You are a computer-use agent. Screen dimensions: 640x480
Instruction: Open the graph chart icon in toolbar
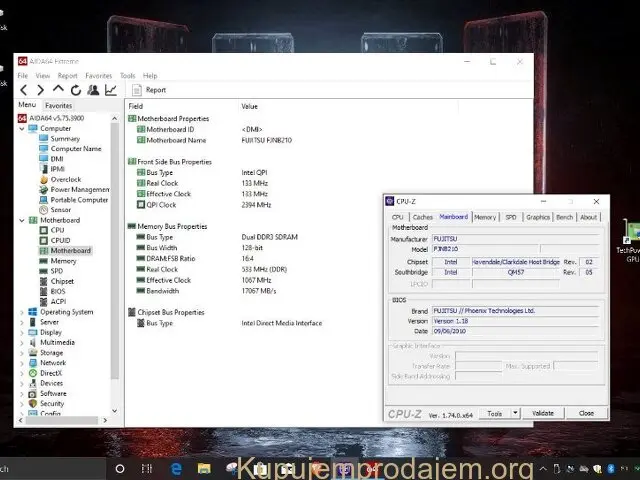pos(111,90)
